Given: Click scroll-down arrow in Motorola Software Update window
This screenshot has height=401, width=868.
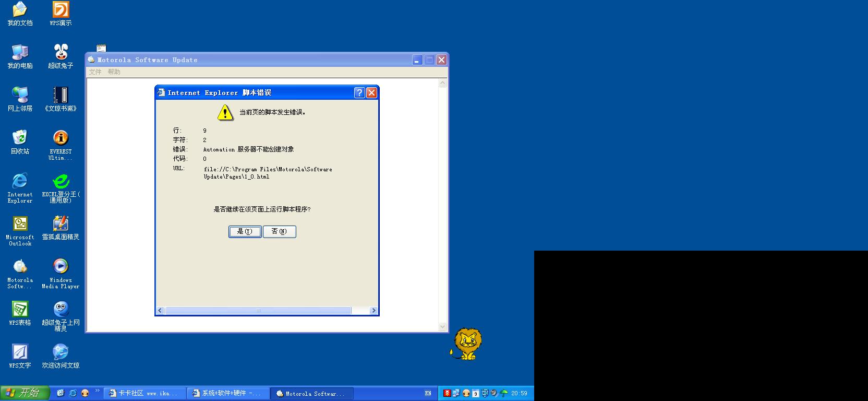Looking at the screenshot, I should click(x=443, y=327).
